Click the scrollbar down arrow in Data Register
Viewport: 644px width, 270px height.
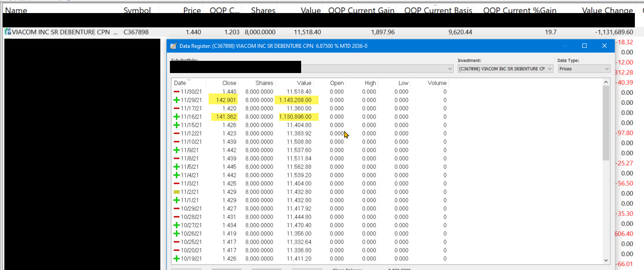(x=607, y=260)
